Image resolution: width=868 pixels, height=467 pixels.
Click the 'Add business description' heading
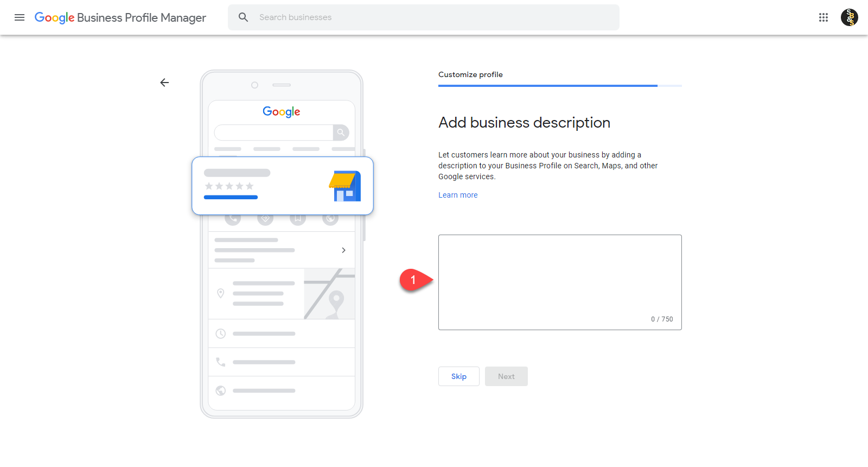click(x=524, y=123)
